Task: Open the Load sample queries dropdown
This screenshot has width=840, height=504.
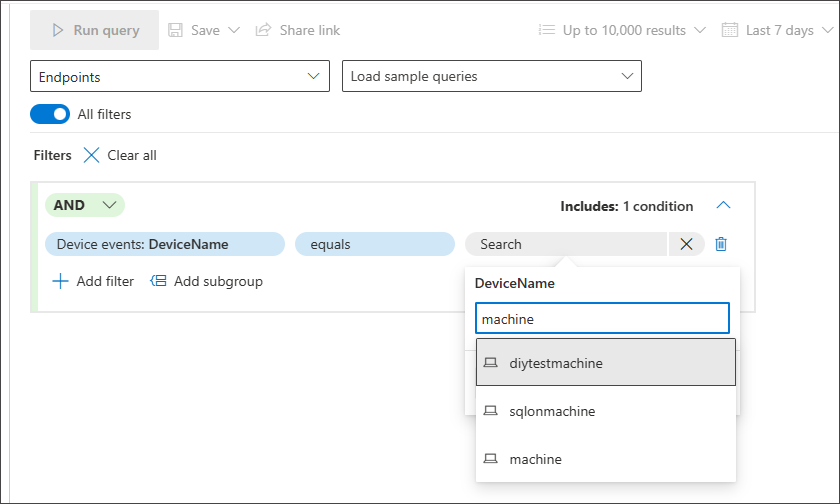Action: click(491, 76)
